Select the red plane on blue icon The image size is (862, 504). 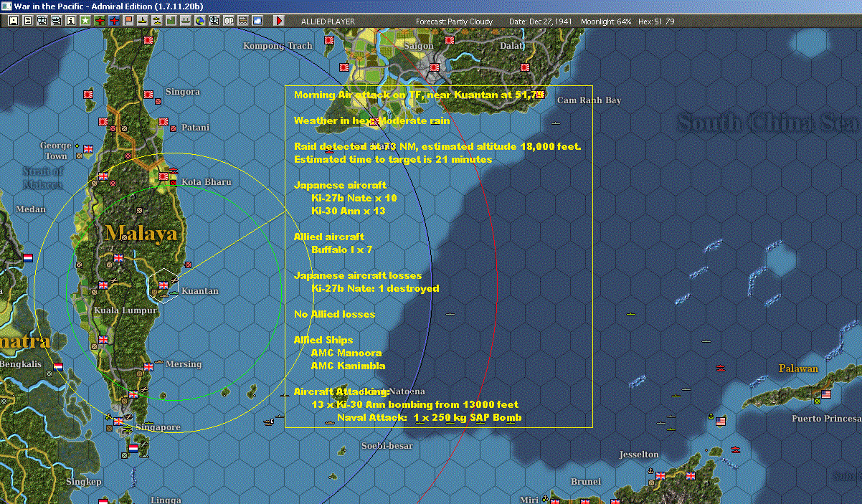pyautogui.click(x=115, y=21)
